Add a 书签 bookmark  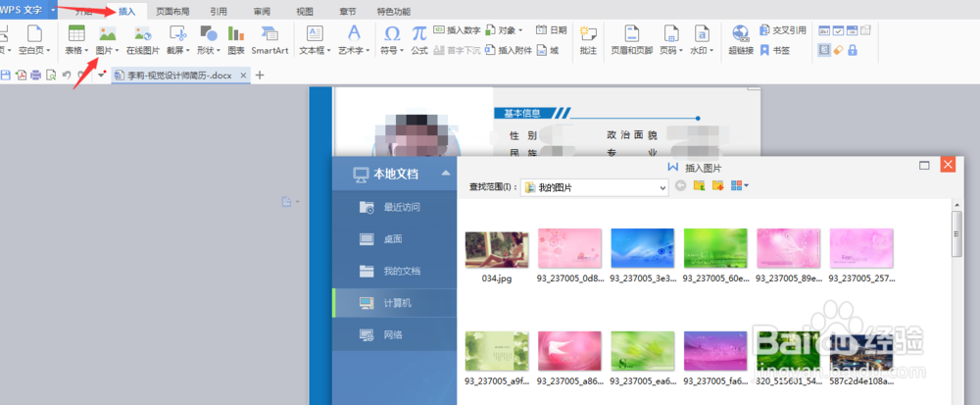[774, 51]
